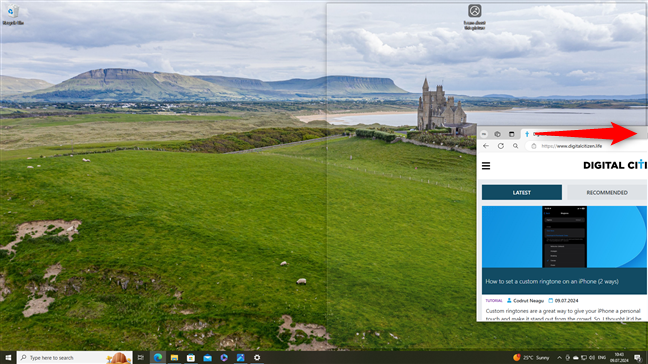This screenshot has width=648, height=364.
Task: Switch to the RECOMMENDED tab
Action: (x=607, y=193)
